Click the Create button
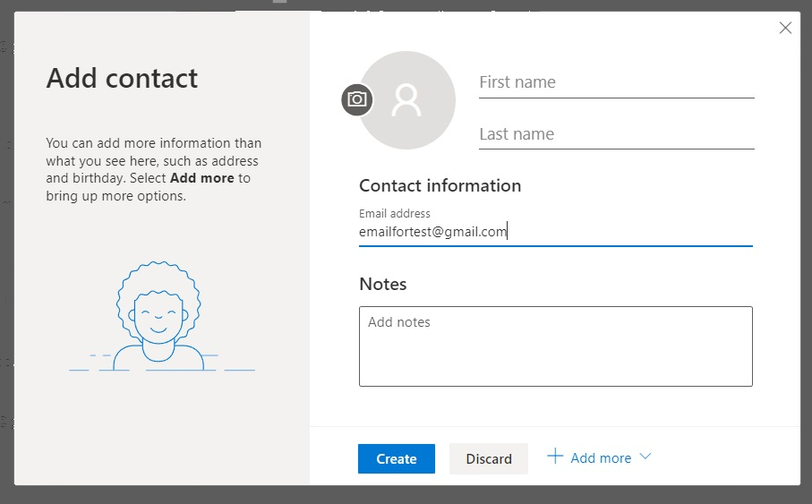This screenshot has width=812, height=504. click(397, 458)
